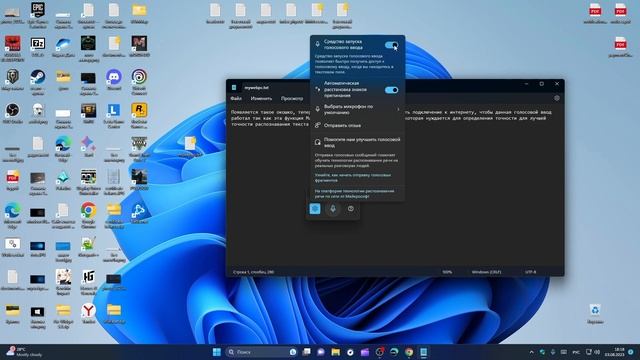Open the Discord desktop shortcut

114,80
